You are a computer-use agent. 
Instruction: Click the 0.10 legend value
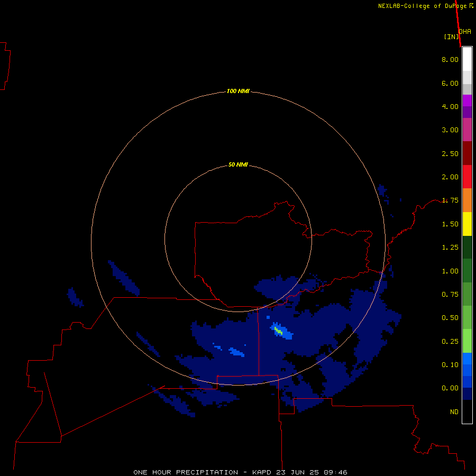coord(450,365)
